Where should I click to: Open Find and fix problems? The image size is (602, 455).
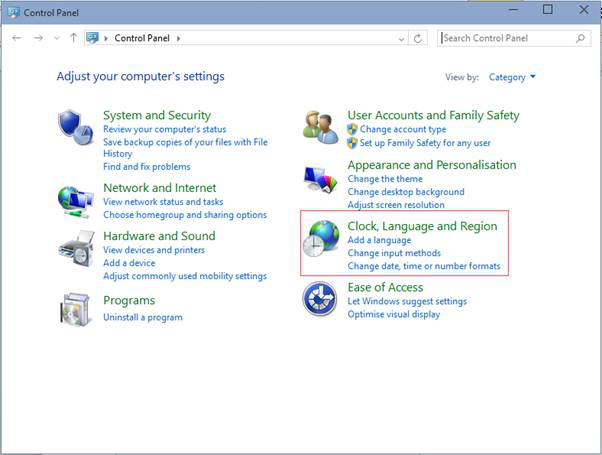(147, 167)
